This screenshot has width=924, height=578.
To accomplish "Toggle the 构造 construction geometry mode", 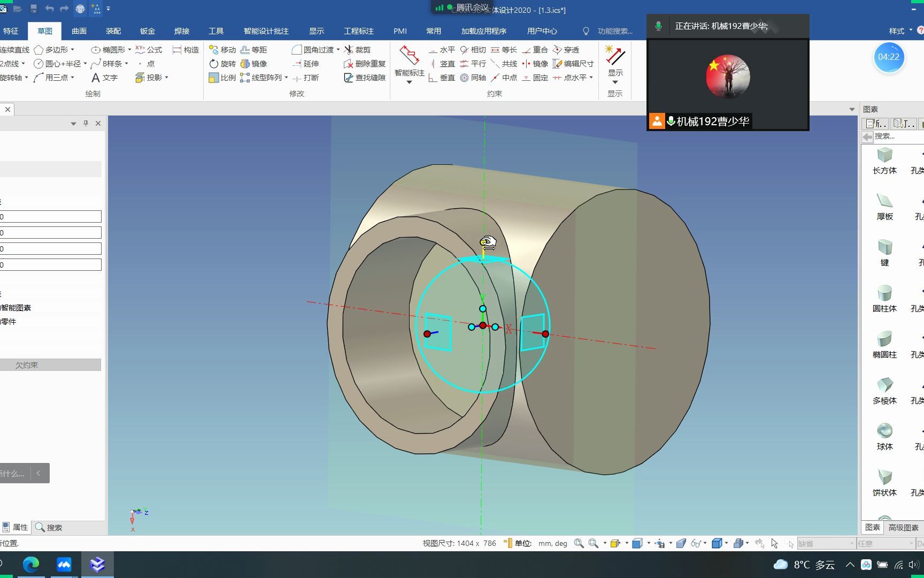I will point(186,50).
